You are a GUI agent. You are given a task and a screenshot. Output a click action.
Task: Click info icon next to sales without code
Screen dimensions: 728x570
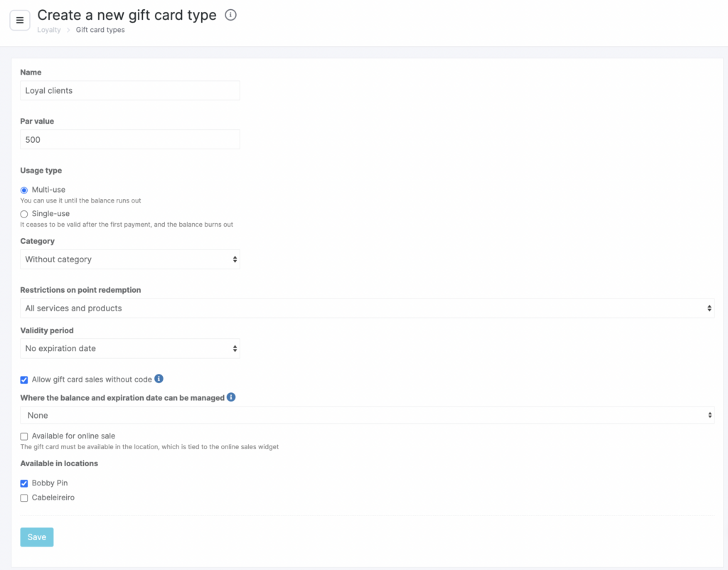[x=159, y=379]
